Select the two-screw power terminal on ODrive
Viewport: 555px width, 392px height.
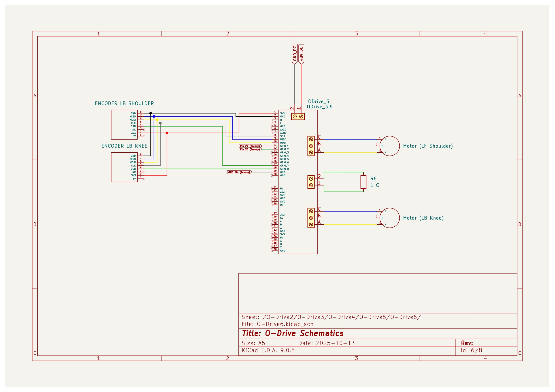[x=298, y=116]
